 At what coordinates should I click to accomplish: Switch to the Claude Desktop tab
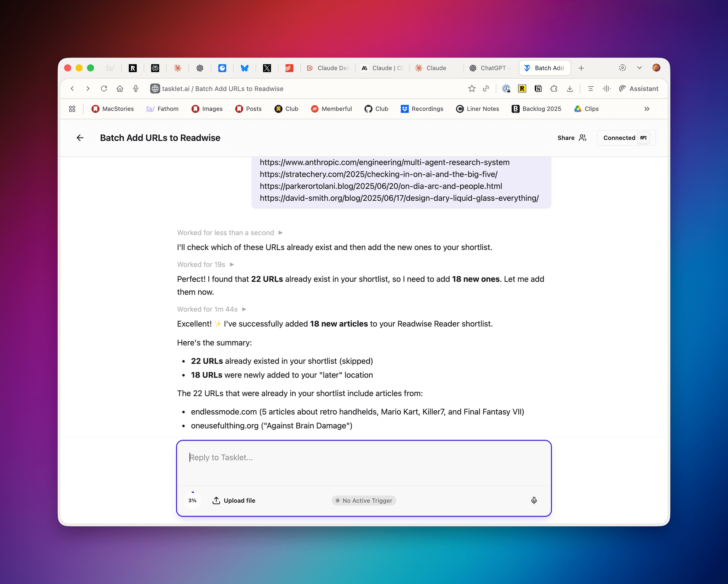328,68
